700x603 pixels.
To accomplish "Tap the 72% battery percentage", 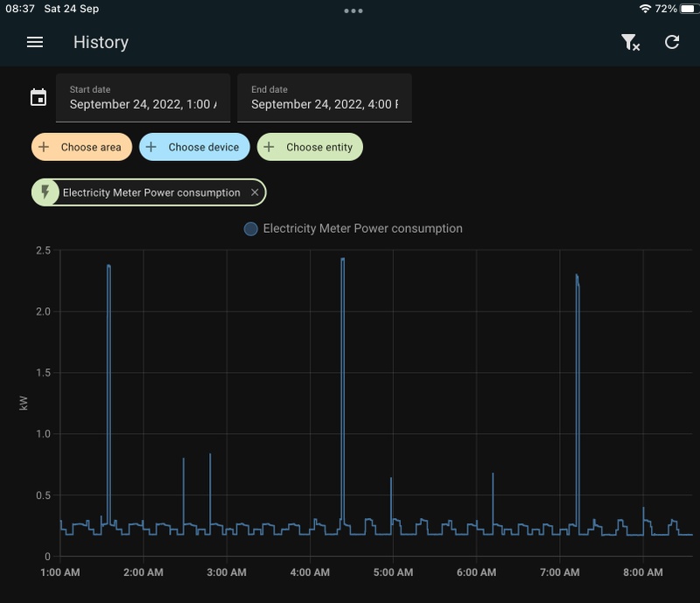I will click(x=666, y=9).
